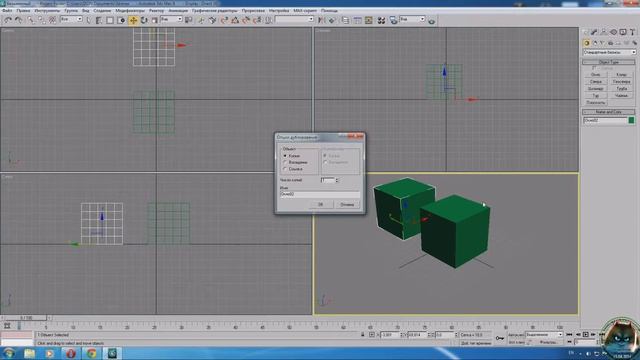This screenshot has height=360, width=640.
Task: Collapse the Name and Color rollout
Action: pyautogui.click(x=609, y=112)
